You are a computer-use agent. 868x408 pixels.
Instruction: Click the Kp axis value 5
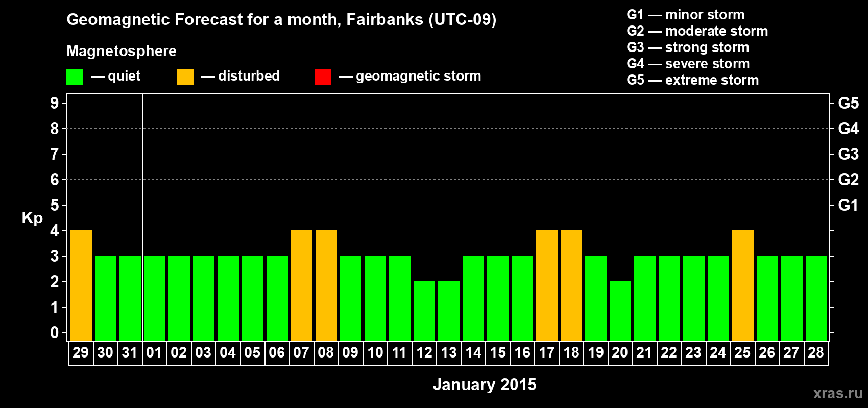click(55, 205)
